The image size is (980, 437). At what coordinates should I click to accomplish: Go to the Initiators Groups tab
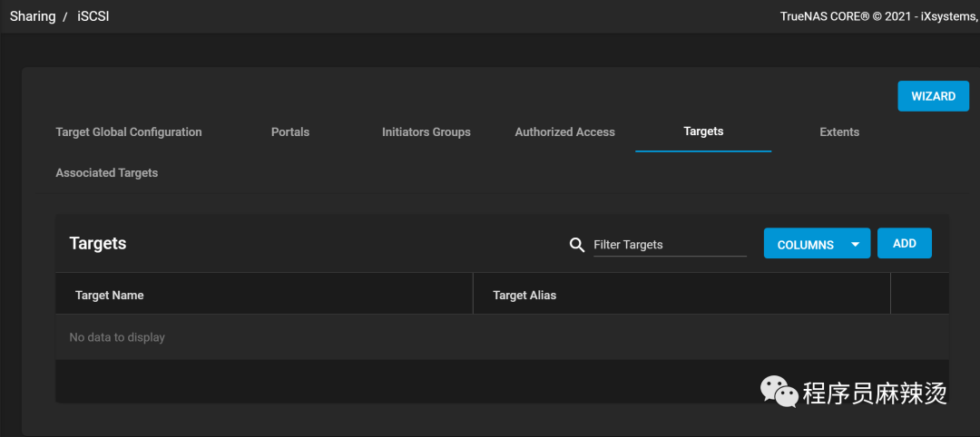click(x=426, y=131)
